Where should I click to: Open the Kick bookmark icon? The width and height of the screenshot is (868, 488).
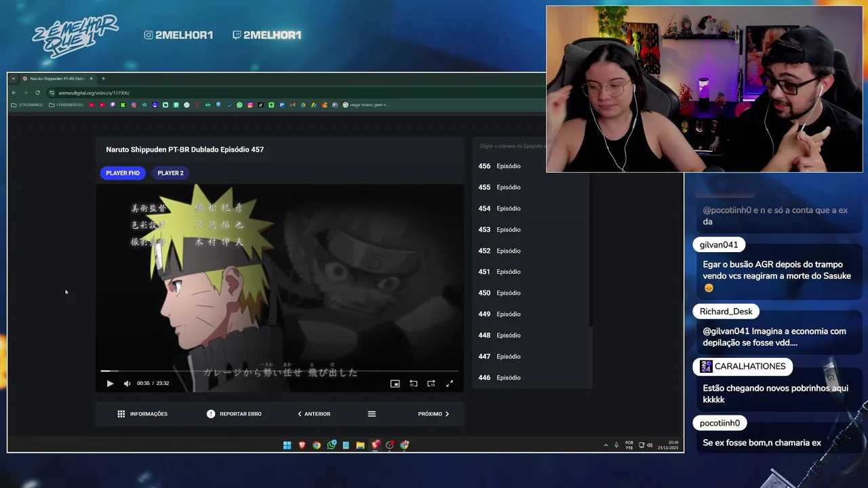[123, 105]
